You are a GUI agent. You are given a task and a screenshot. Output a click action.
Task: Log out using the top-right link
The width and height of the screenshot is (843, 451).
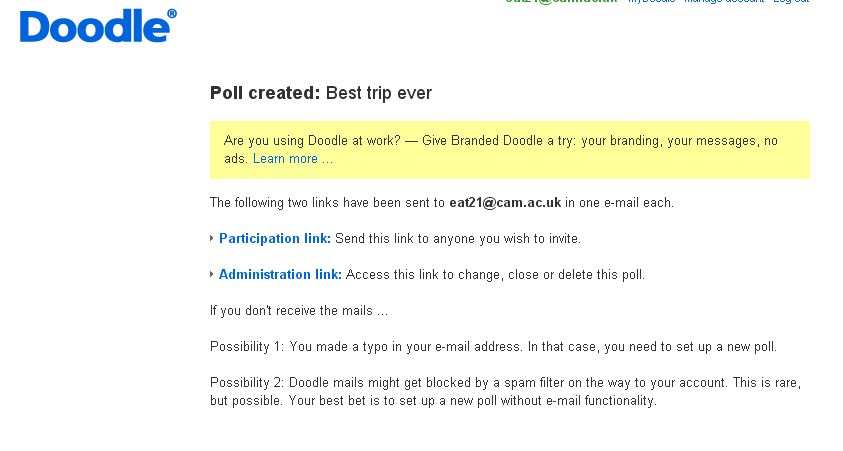790,2
